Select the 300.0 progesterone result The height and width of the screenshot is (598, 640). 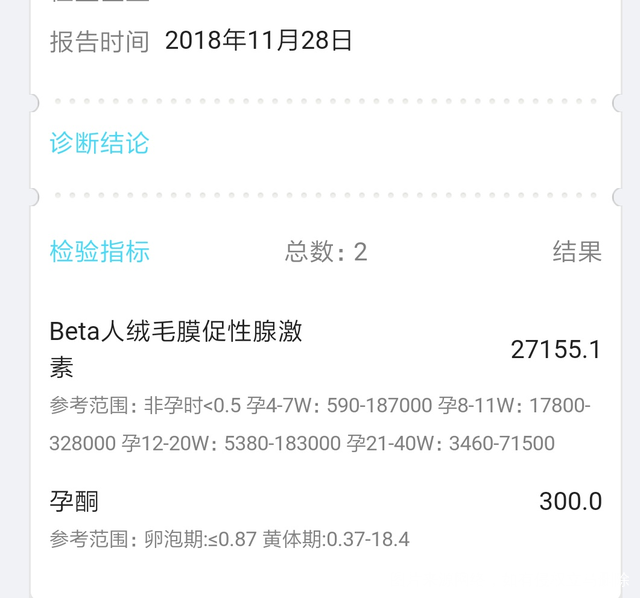(570, 501)
